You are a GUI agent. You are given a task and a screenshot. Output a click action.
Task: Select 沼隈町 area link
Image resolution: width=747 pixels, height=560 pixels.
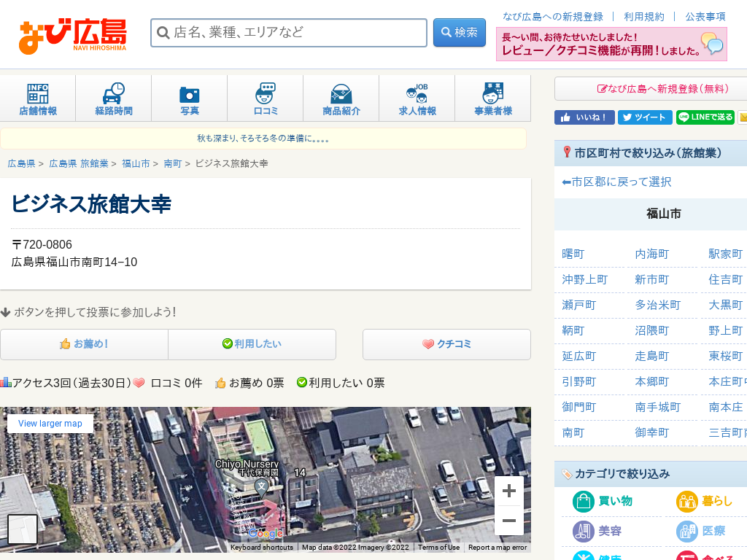click(x=651, y=330)
